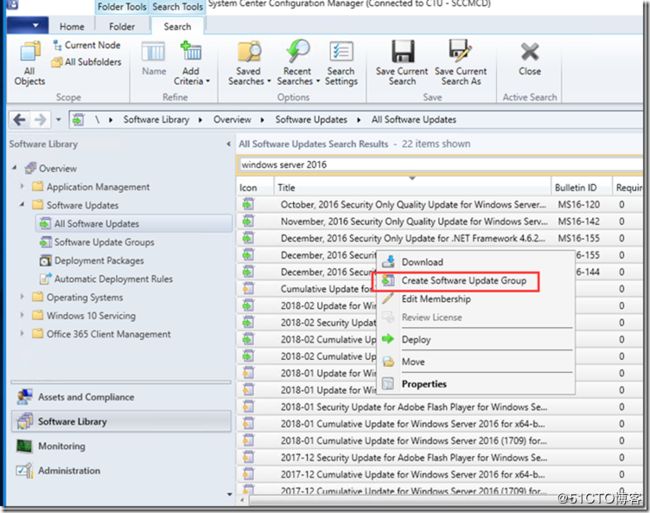Click Software Updates in breadcrumb
The height and width of the screenshot is (513, 650).
click(x=311, y=120)
